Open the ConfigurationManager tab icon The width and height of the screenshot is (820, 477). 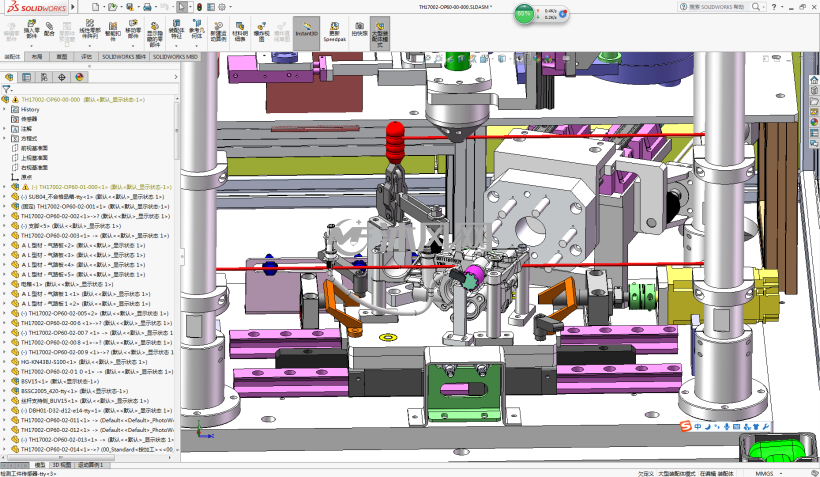(44, 77)
